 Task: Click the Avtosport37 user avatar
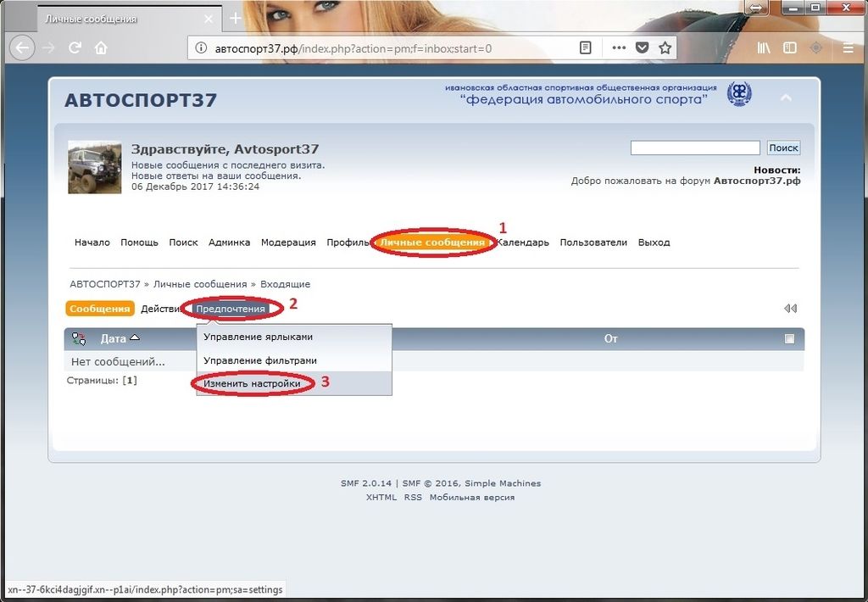coord(95,167)
